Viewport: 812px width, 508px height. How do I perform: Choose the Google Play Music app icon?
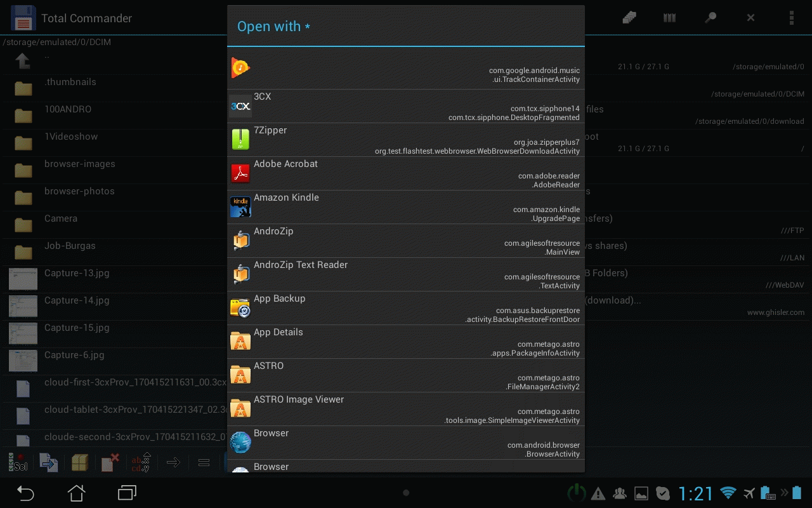[240, 68]
